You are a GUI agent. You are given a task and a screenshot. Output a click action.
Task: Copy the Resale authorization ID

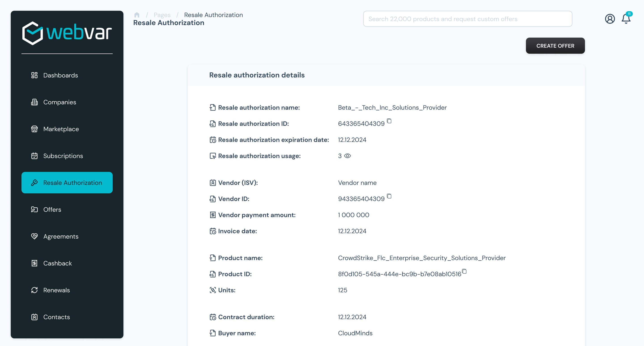pyautogui.click(x=389, y=121)
